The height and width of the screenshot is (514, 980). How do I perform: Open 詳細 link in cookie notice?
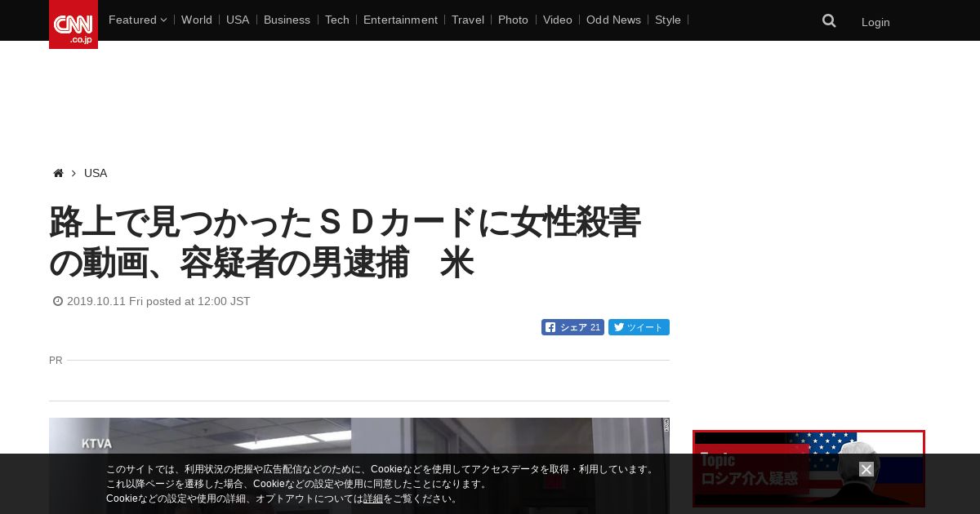[373, 498]
